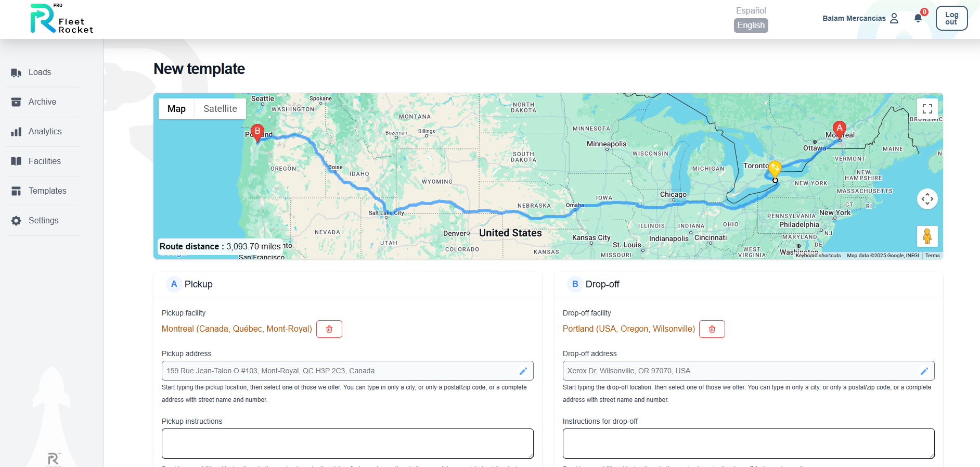Image resolution: width=980 pixels, height=467 pixels.
Task: Click into Instructions for drop-off textarea
Action: click(749, 444)
